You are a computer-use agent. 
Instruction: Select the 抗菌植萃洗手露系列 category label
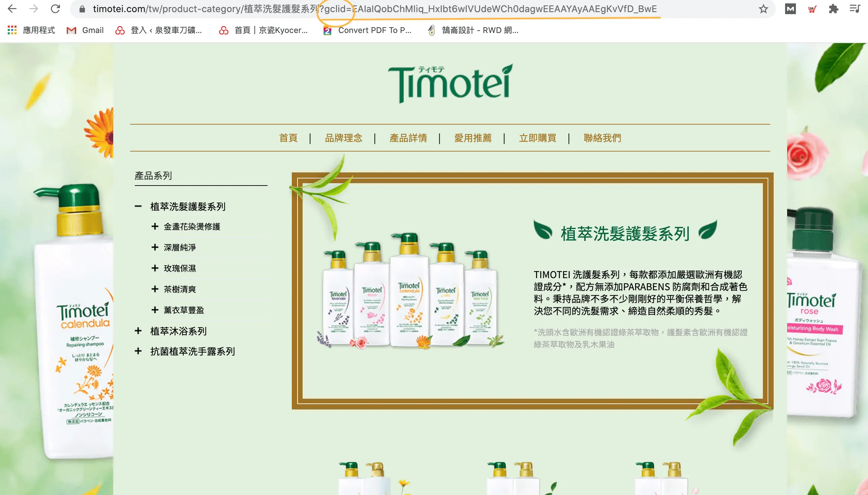193,351
